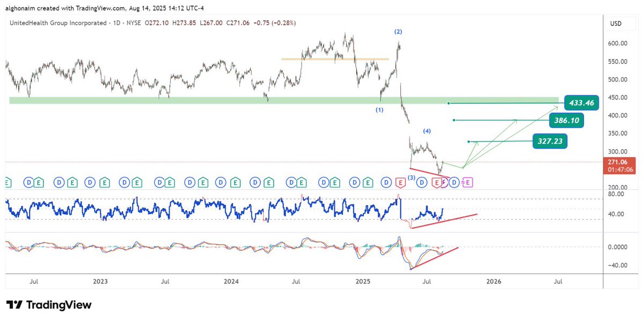The image size is (644, 321).
Task: Click the 2026 label on time axis
Action: coord(494,281)
